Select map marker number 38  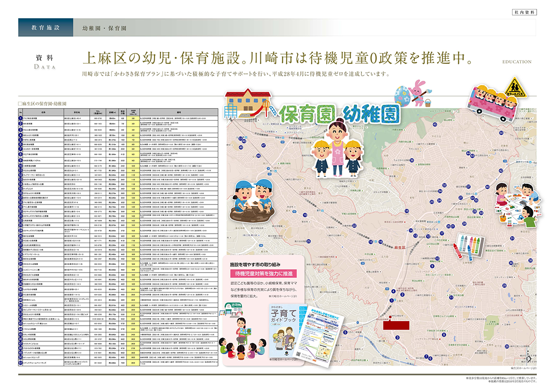tap(530, 260)
